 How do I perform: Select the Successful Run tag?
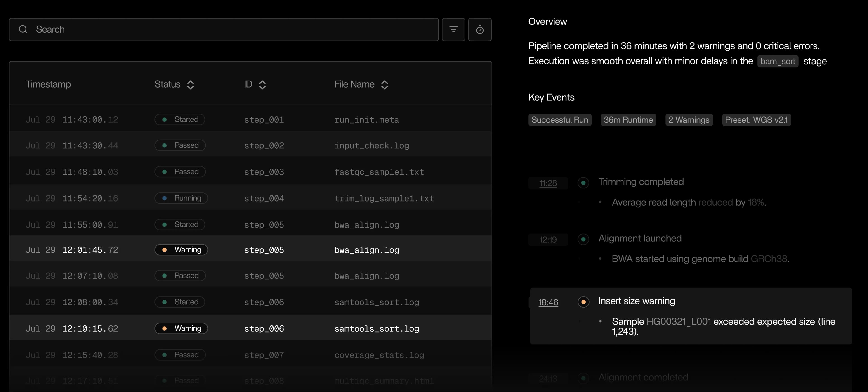[560, 120]
